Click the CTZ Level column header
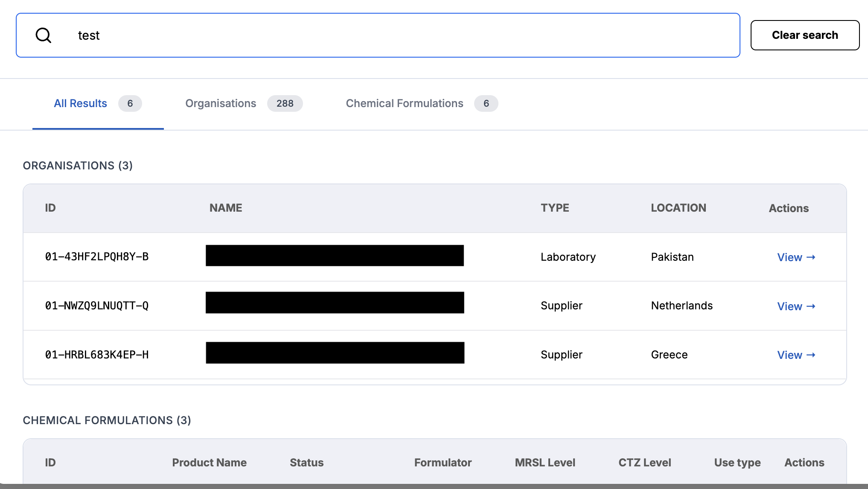This screenshot has width=868, height=489. [645, 463]
